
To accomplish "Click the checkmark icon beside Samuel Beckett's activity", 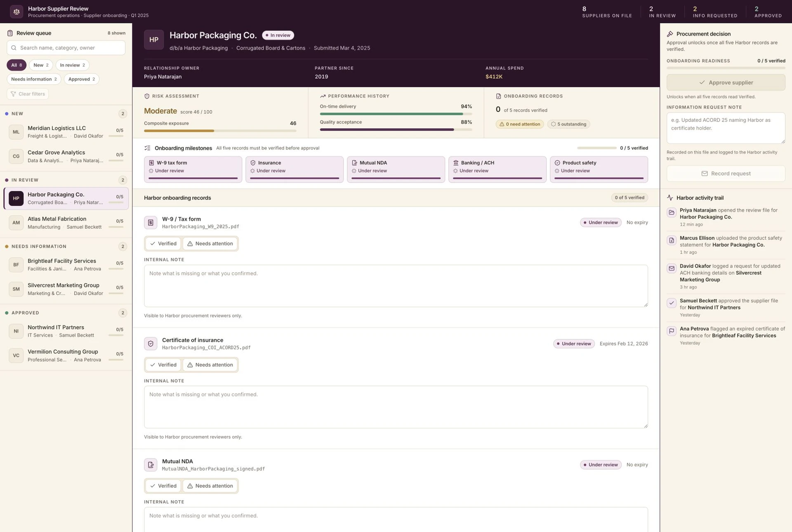I will (672, 303).
